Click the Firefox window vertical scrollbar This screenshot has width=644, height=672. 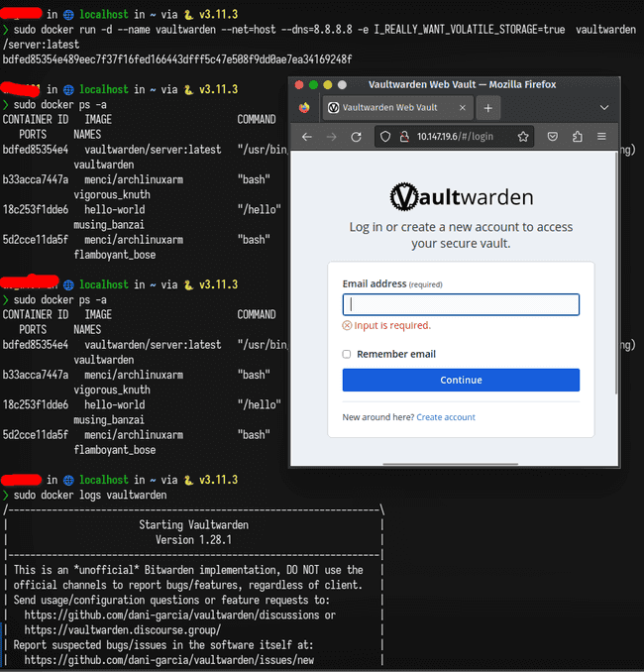(616, 275)
